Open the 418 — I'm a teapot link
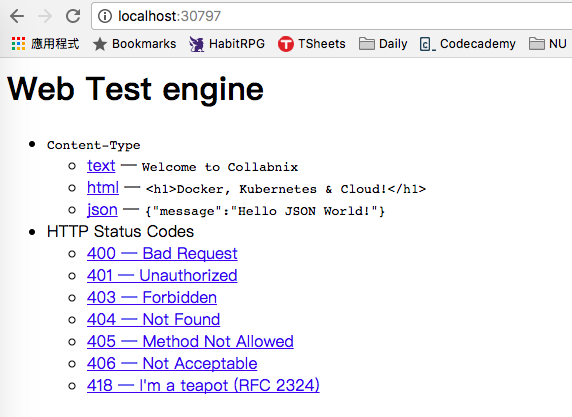The image size is (572, 417). [x=203, y=385]
